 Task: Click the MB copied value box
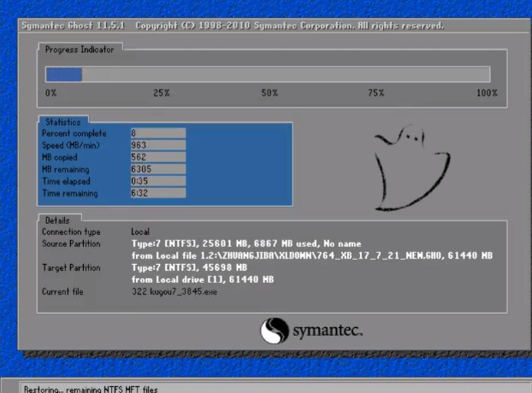[157, 157]
